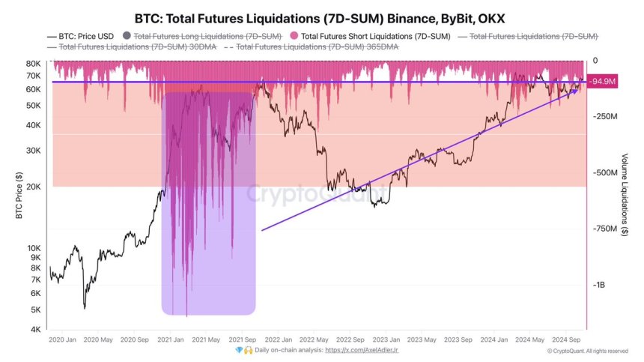
Task: Show the 365DMA liquidations series
Action: click(317, 46)
